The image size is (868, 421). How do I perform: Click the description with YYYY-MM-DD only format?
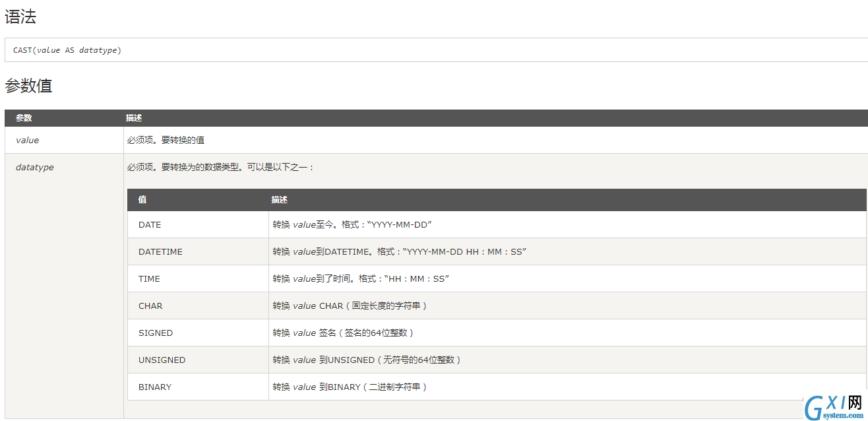click(x=352, y=224)
